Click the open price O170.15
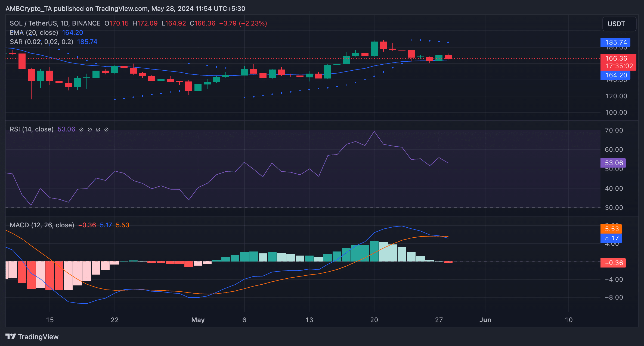 [x=116, y=23]
